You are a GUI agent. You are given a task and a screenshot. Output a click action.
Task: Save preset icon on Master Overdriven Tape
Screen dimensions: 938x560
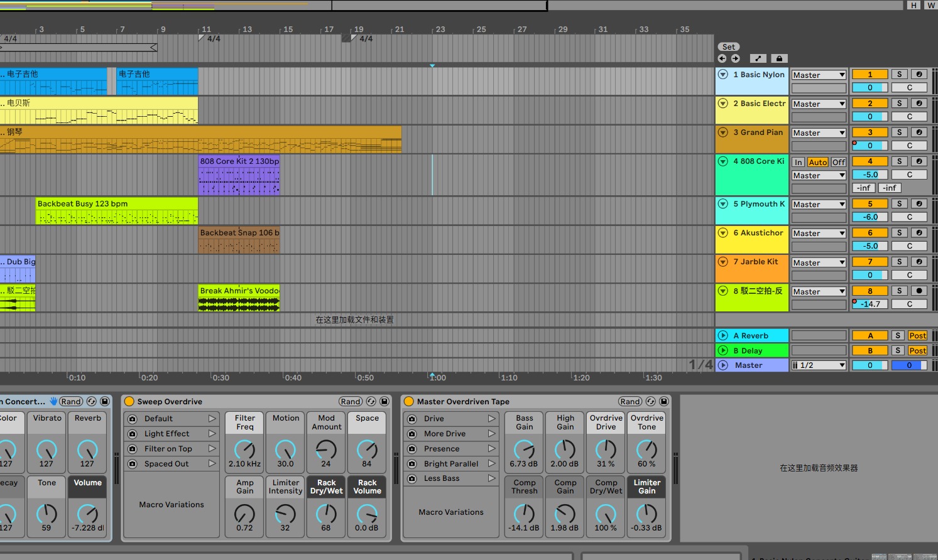pos(664,401)
